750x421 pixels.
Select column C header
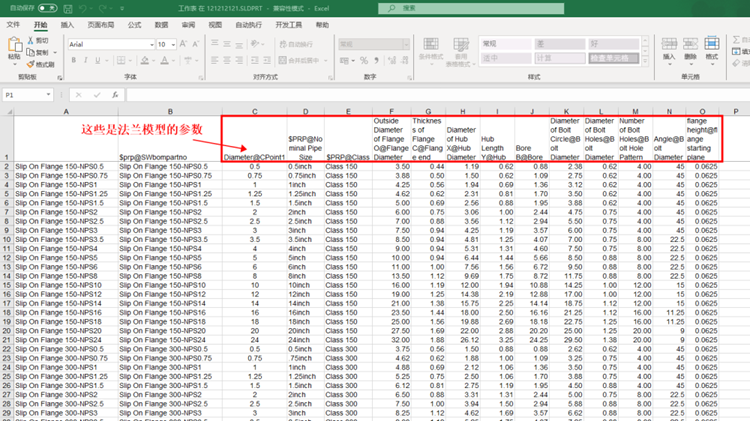pyautogui.click(x=254, y=111)
